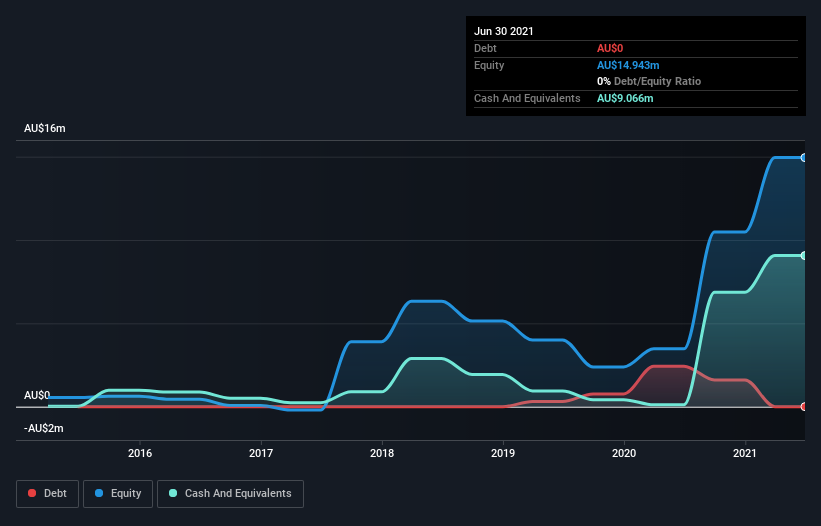
Task: Click the 2021 x-axis label
Action: click(x=745, y=453)
